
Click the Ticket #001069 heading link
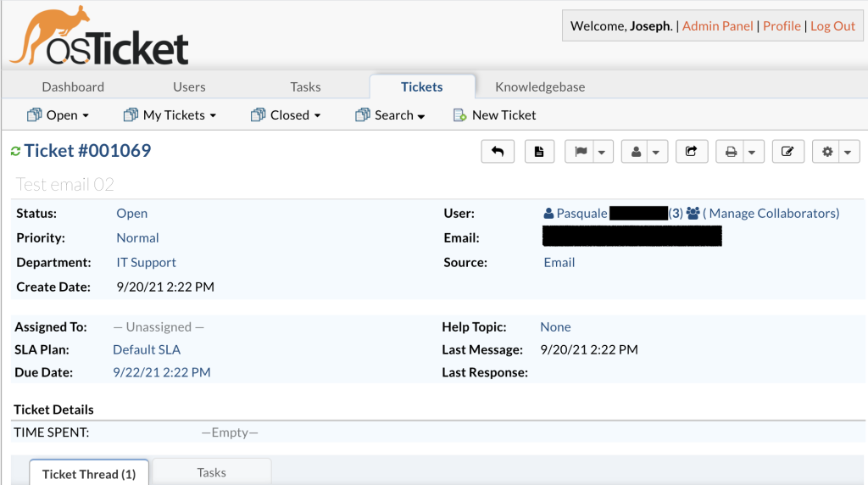point(87,151)
